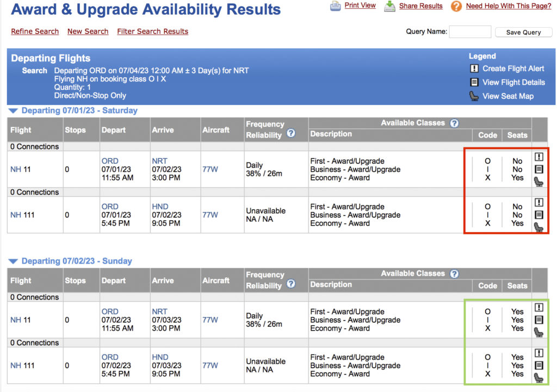Viewport: 557px width, 392px height.
Task: Click the Save Query button
Action: tap(523, 32)
